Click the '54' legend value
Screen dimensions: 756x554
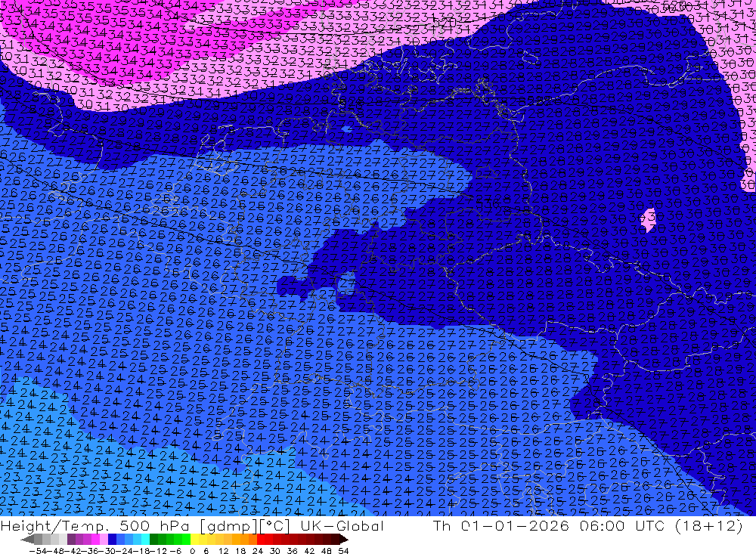(x=343, y=551)
